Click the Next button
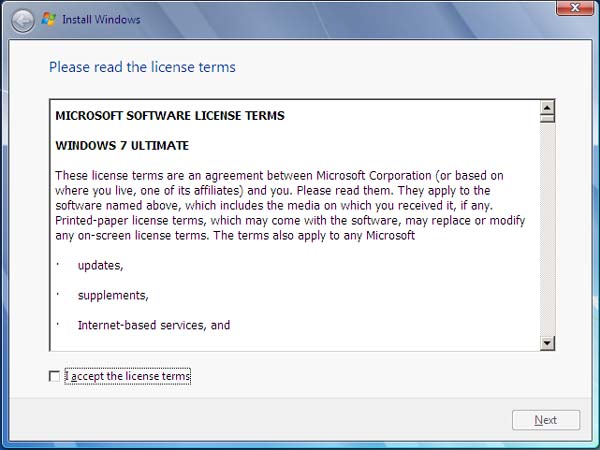The image size is (600, 450). point(546,420)
